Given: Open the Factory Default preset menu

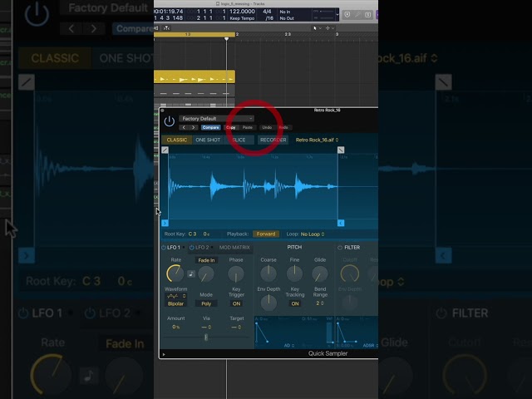Looking at the screenshot, I should (216, 118).
